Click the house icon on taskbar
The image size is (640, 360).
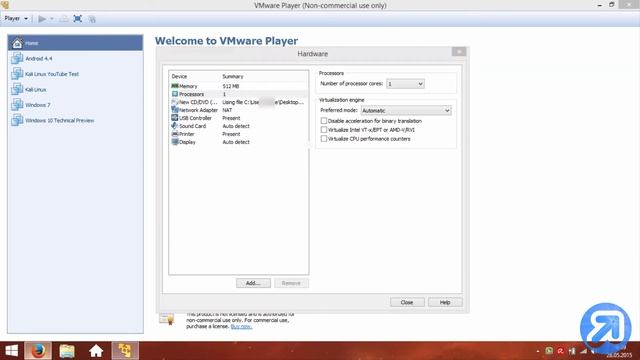pos(96,351)
